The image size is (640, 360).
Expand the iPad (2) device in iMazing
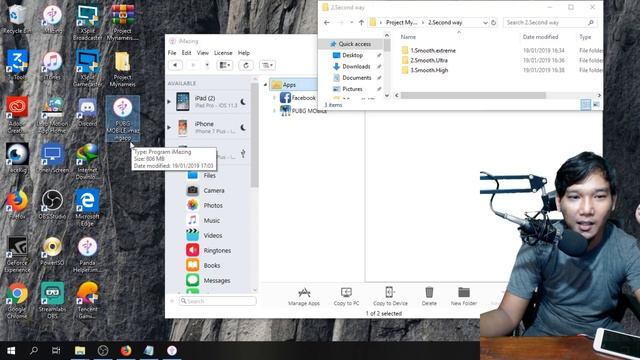169,102
